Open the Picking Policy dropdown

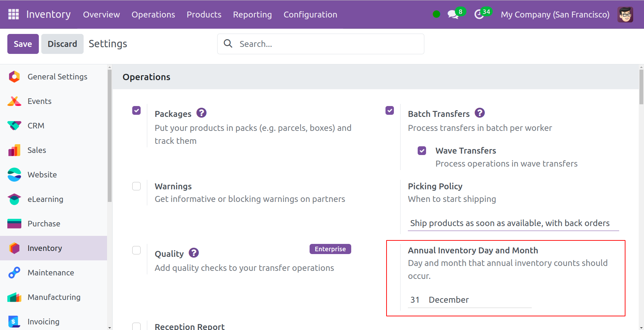point(513,223)
